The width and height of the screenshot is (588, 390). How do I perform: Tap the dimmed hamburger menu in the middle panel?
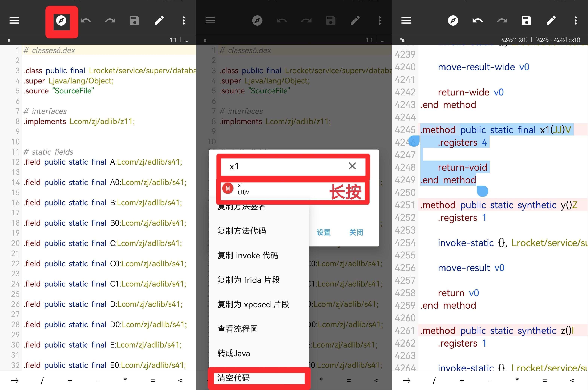210,20
